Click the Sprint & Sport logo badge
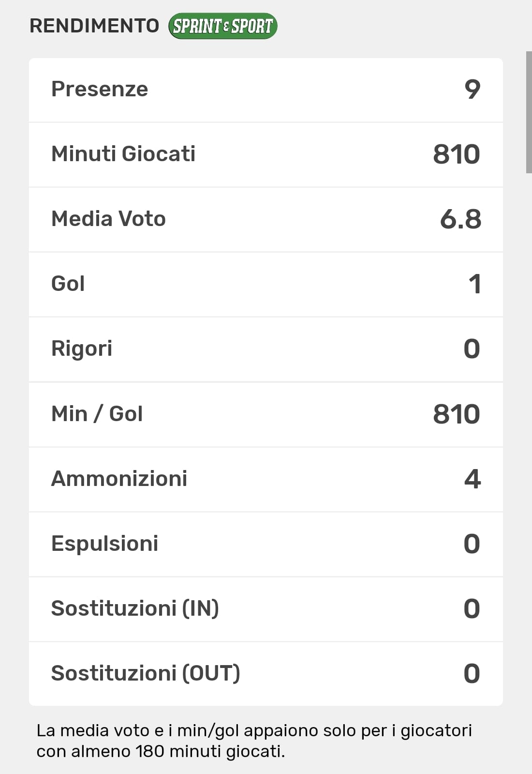The width and height of the screenshot is (532, 774). 223,26
